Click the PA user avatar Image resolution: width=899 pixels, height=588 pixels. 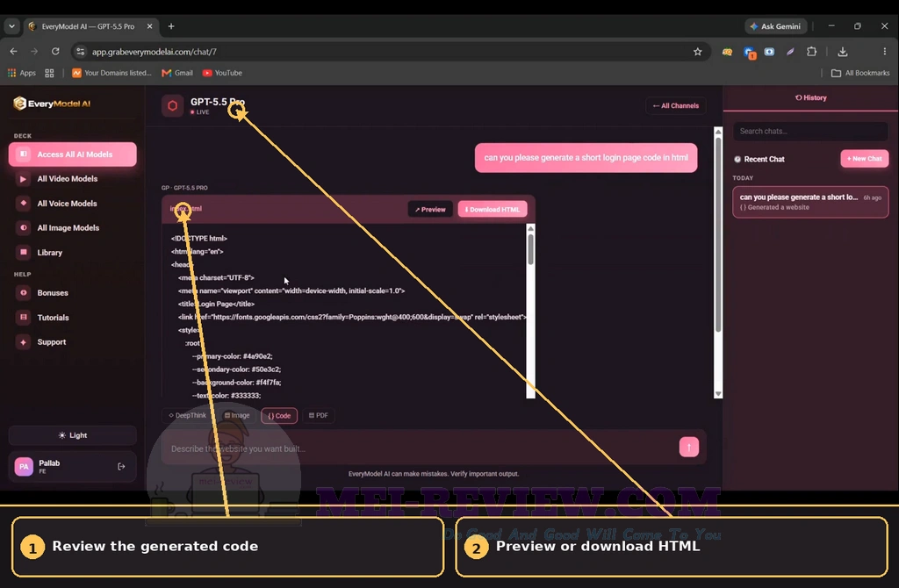coord(24,467)
